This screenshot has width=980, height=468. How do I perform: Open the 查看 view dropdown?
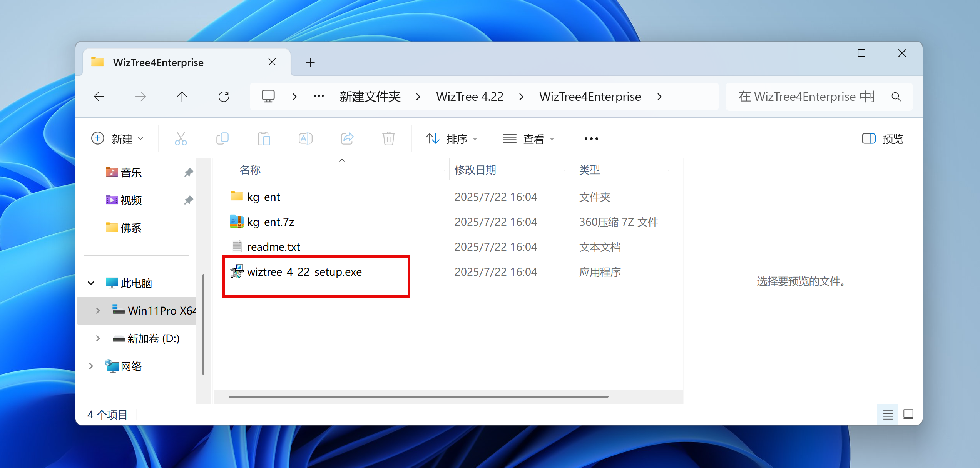point(529,138)
